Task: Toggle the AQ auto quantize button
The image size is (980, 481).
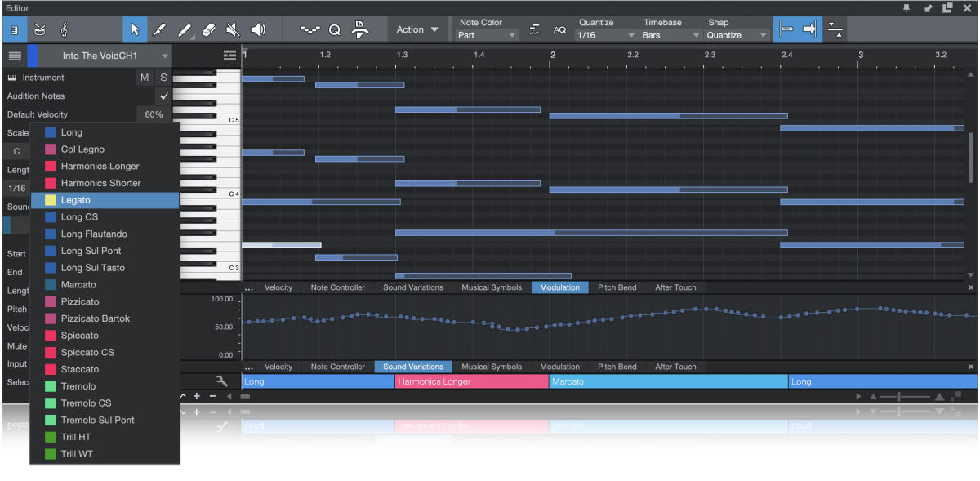Action: pos(559,29)
